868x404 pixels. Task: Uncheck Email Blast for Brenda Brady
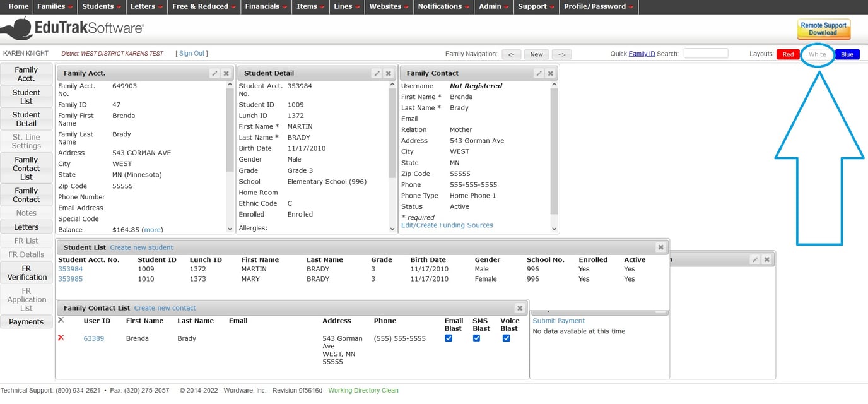point(449,338)
